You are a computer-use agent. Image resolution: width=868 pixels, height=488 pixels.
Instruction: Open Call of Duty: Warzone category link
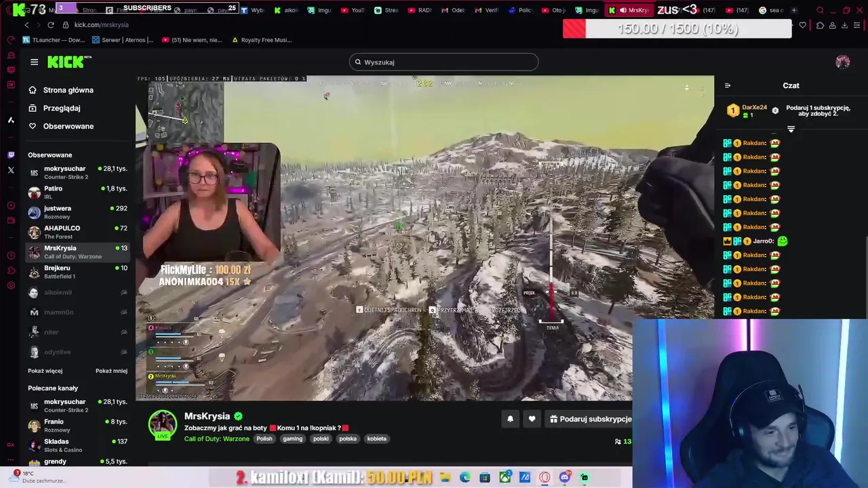click(217, 439)
